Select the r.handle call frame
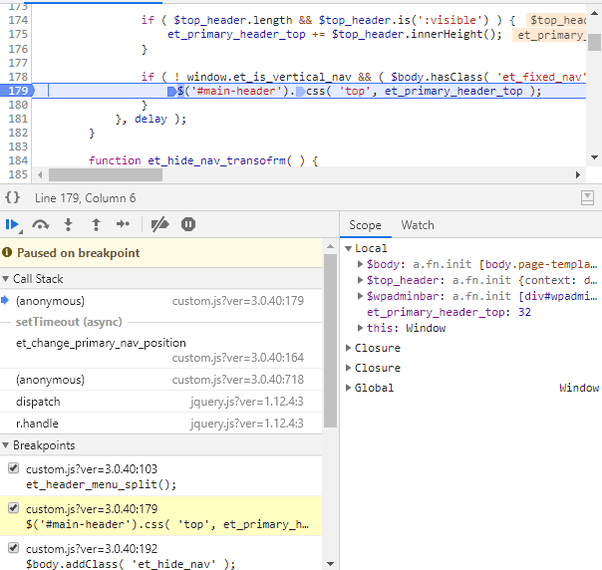The width and height of the screenshot is (602, 570). pos(161,423)
